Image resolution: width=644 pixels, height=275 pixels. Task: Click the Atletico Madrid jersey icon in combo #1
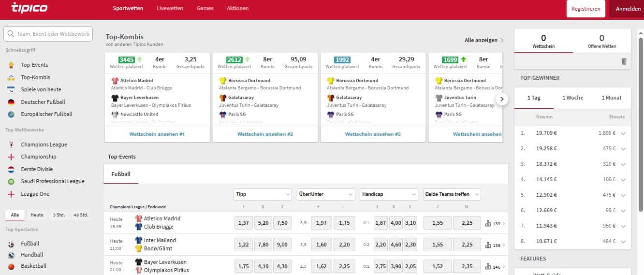[x=115, y=81]
